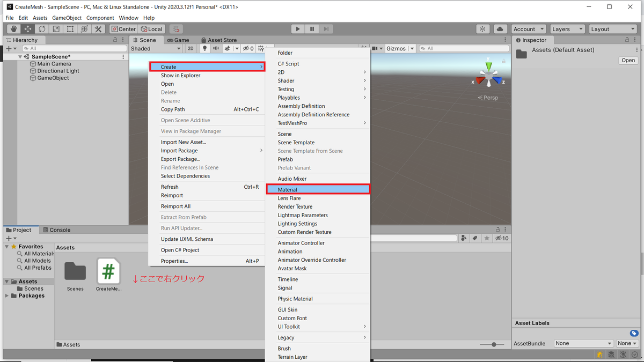644x362 pixels.
Task: Click the scene view orientation gizmo's green Y cone
Action: point(488,66)
